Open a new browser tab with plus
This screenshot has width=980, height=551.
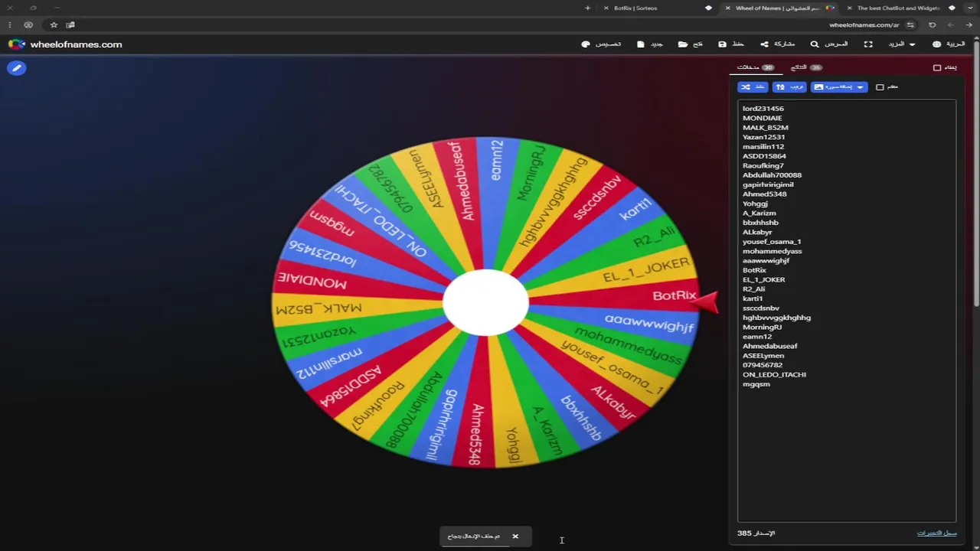588,8
